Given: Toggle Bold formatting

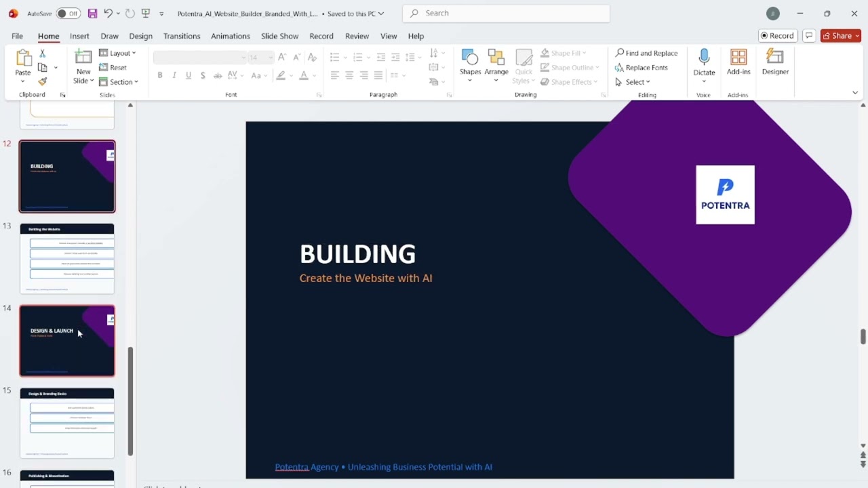Looking at the screenshot, I should [x=160, y=75].
